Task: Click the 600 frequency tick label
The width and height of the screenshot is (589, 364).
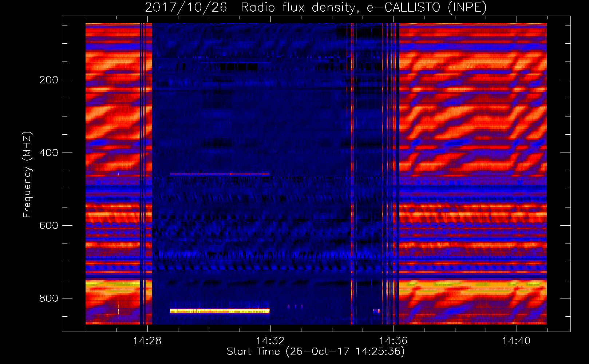Action: tap(49, 226)
